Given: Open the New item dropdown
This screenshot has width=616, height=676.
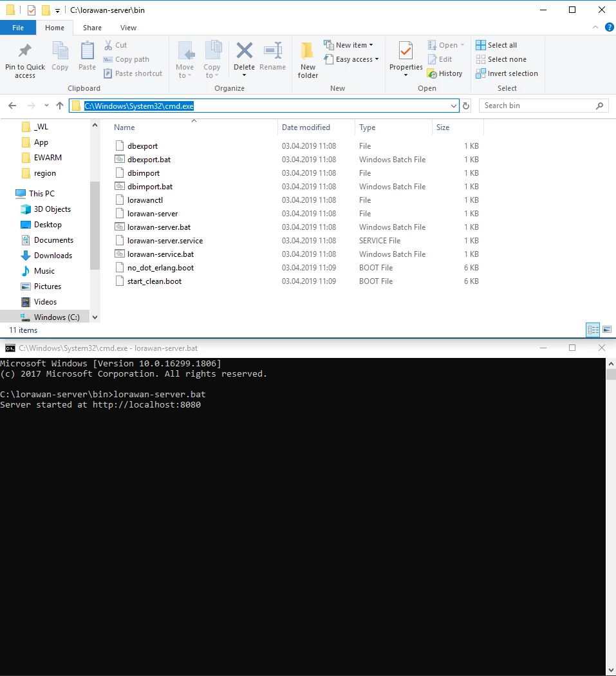Looking at the screenshot, I should (349, 45).
